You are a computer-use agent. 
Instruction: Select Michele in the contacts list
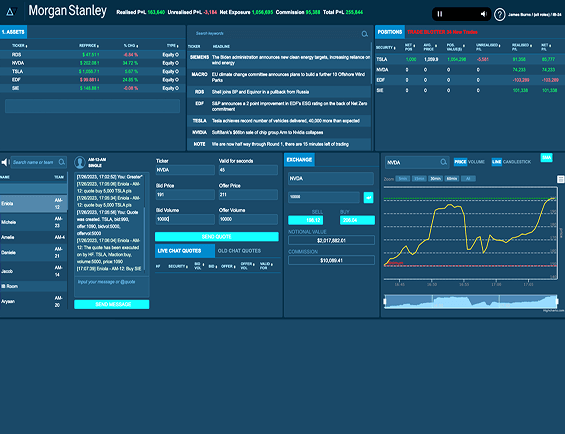click(x=34, y=222)
